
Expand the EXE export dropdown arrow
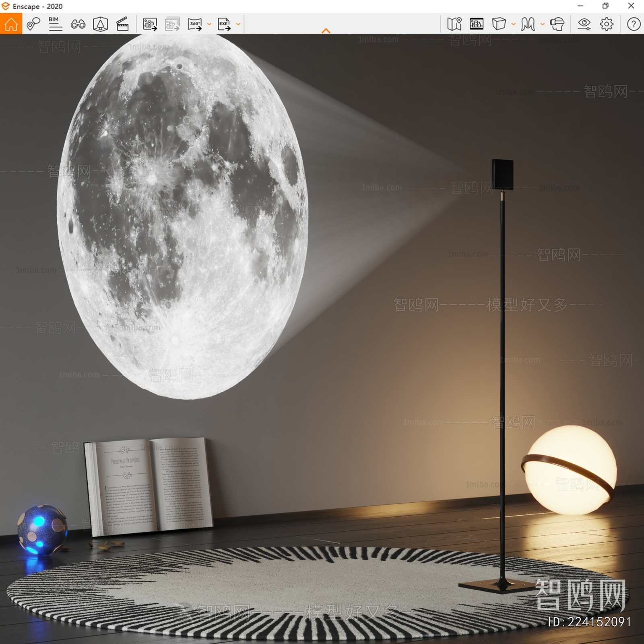(x=238, y=24)
